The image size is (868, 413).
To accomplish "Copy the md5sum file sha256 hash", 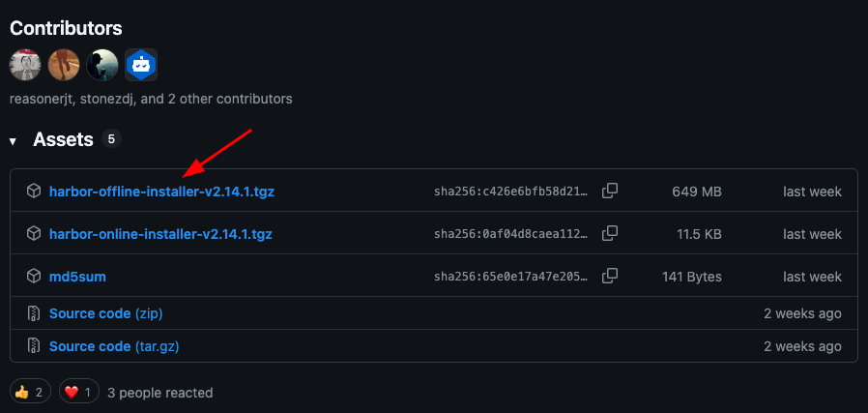I will tap(610, 277).
